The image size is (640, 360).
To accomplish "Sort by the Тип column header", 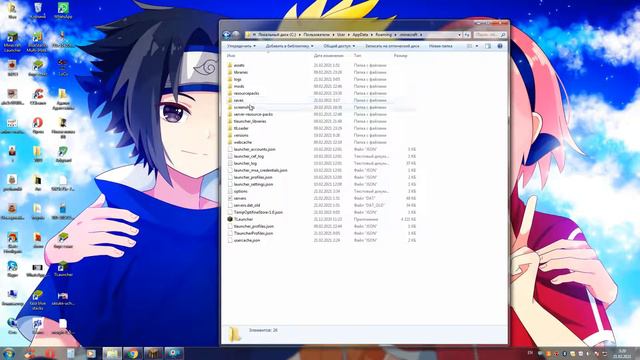I will coord(358,56).
